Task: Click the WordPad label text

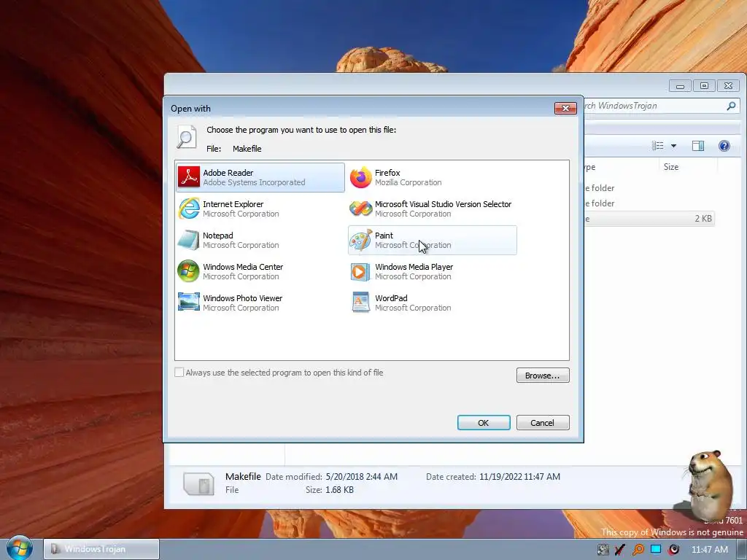Action: pos(391,298)
